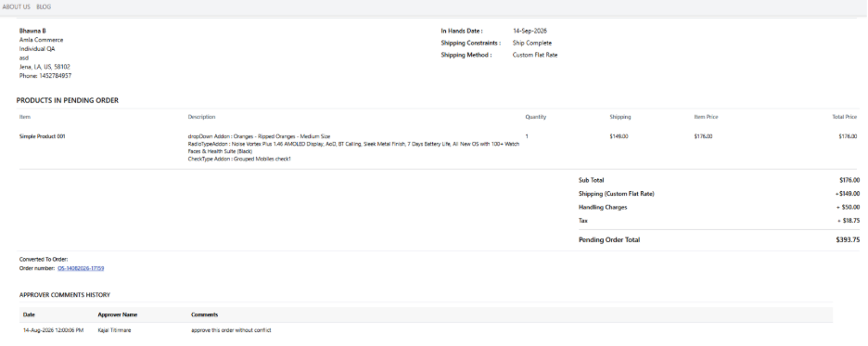This screenshot has width=868, height=346.
Task: Click the Comments column header
Action: point(204,314)
